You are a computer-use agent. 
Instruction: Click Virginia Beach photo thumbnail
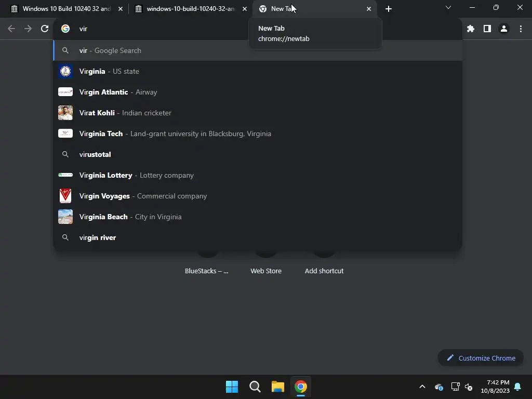(65, 217)
